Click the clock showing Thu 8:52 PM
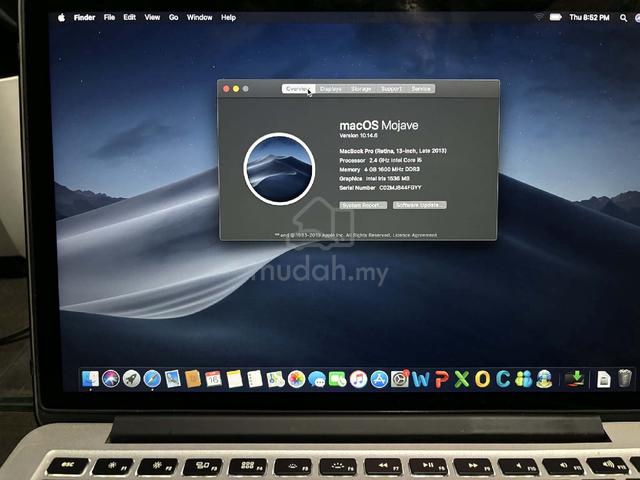Image resolution: width=640 pixels, height=480 pixels. point(589,17)
